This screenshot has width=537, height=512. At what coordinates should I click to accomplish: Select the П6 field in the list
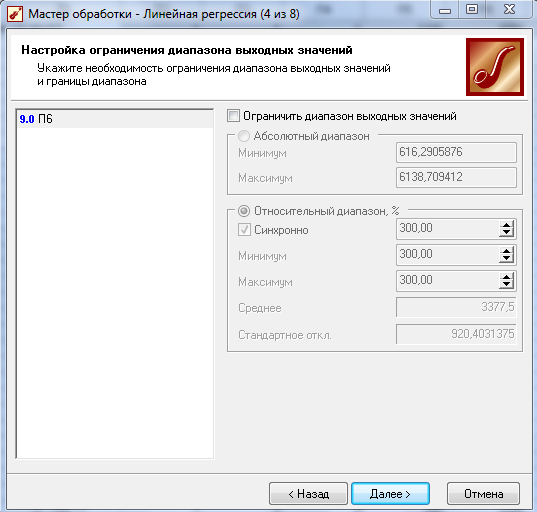click(114, 119)
